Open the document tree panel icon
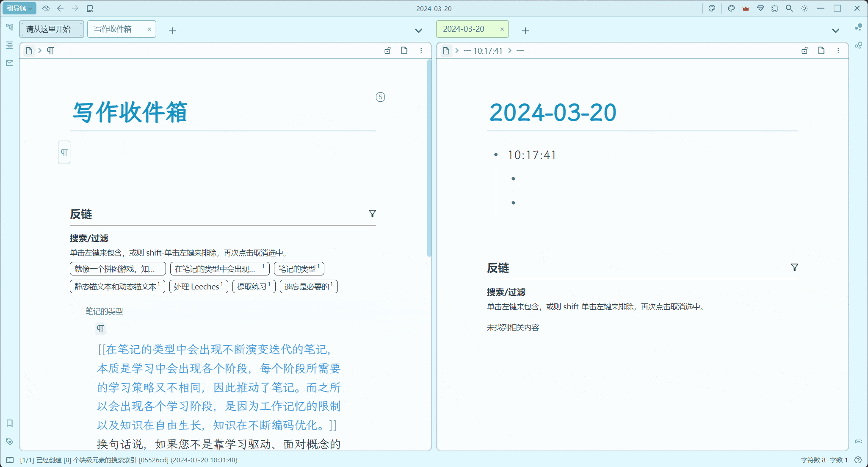This screenshot has height=467, width=868. click(9, 27)
